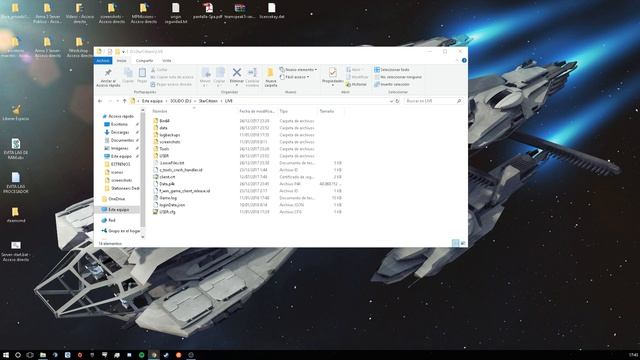The height and width of the screenshot is (360, 640).
Task: Sort by the Tamaño column header
Action: 327,111
